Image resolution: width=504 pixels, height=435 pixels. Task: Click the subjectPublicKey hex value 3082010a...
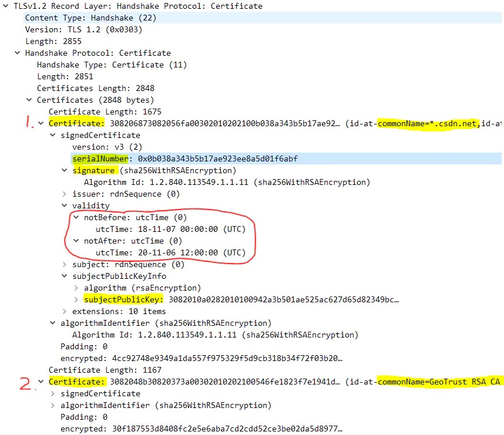(x=284, y=299)
